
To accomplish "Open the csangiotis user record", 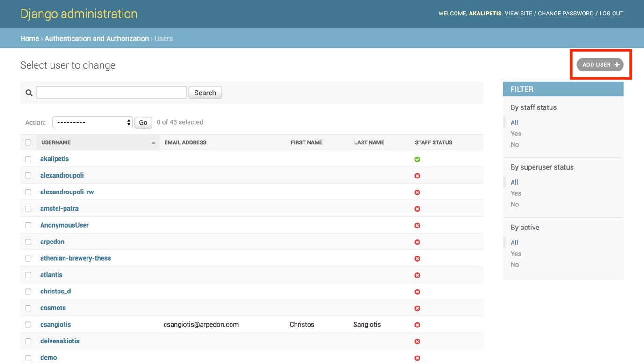I will (56, 325).
